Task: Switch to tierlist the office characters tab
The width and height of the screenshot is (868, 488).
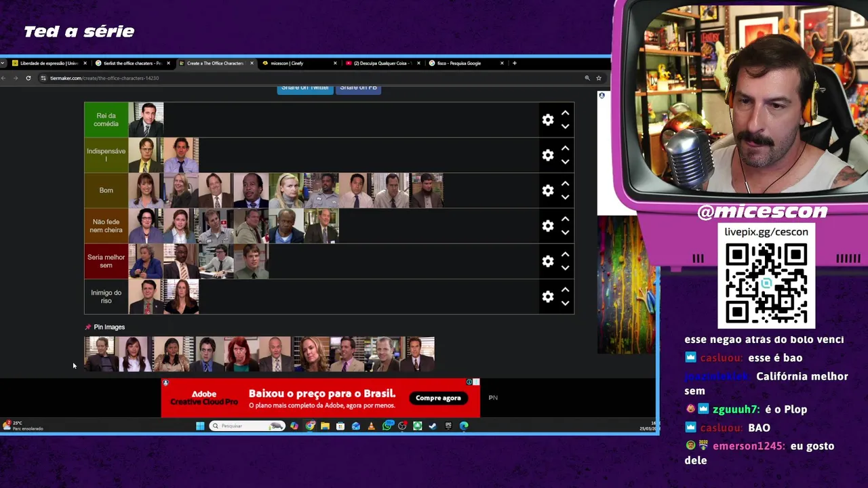Action: pyautogui.click(x=132, y=63)
